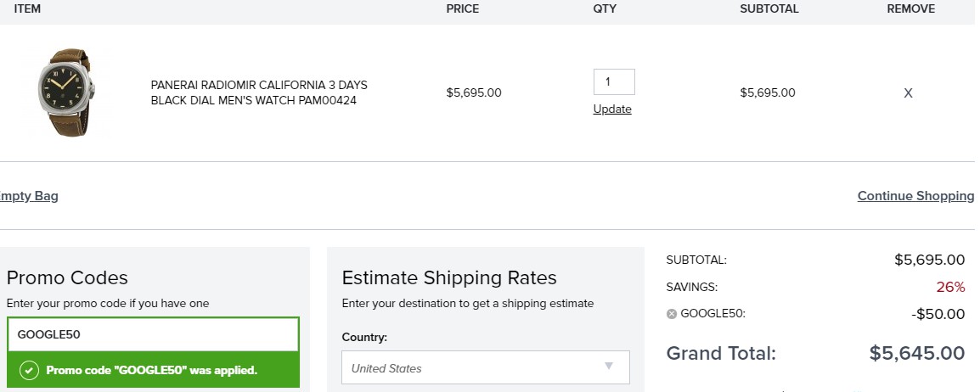Click the REMOVE column header
The width and height of the screenshot is (980, 392).
910,8
